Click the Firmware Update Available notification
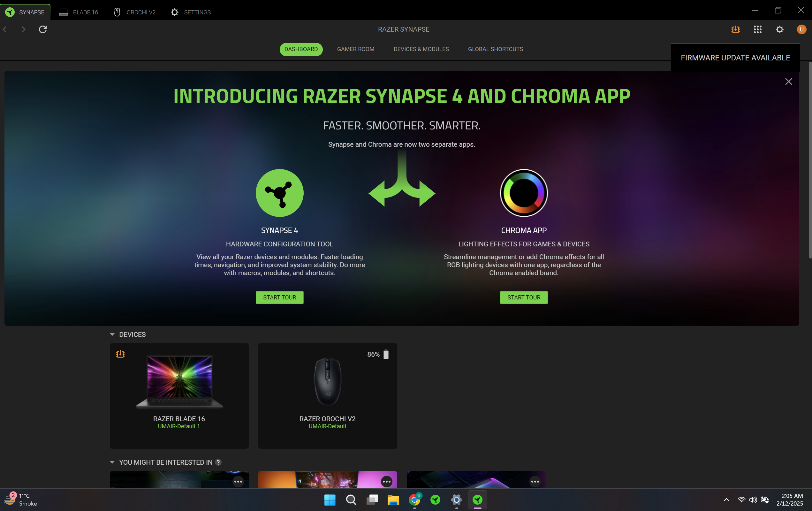The width and height of the screenshot is (812, 511). [x=735, y=58]
